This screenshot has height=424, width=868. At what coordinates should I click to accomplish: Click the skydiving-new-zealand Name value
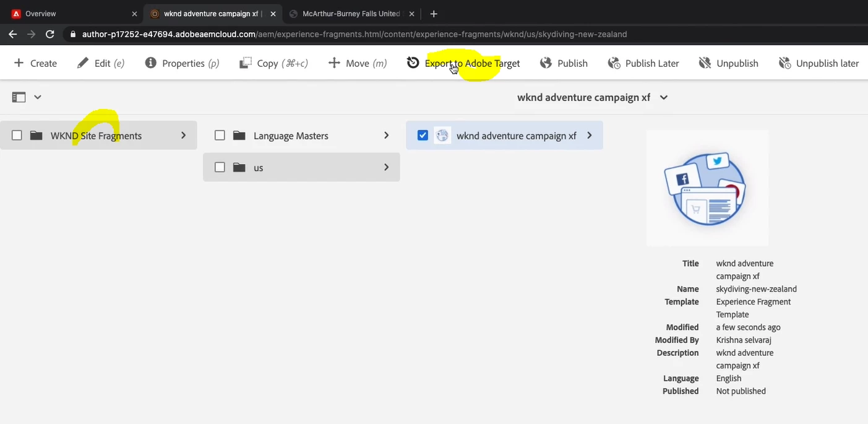click(x=756, y=289)
